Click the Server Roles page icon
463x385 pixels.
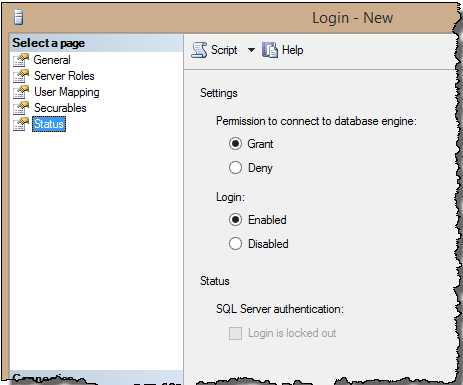click(21, 76)
